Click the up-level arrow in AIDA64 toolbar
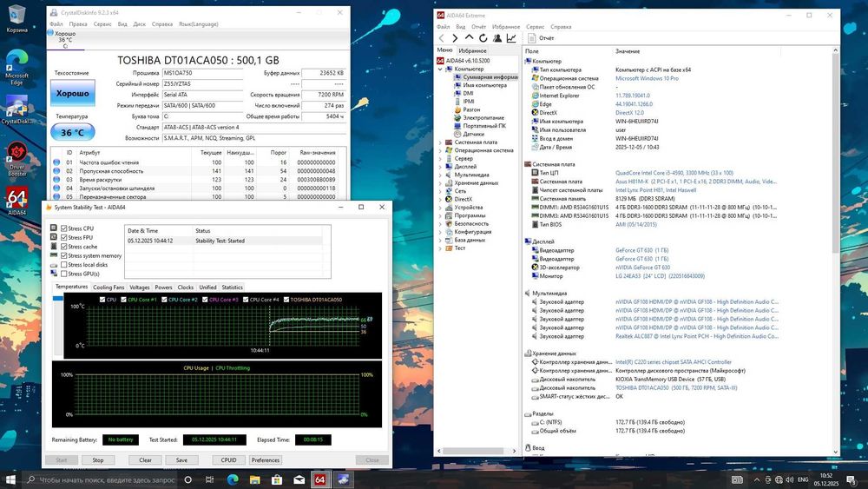 coord(469,37)
